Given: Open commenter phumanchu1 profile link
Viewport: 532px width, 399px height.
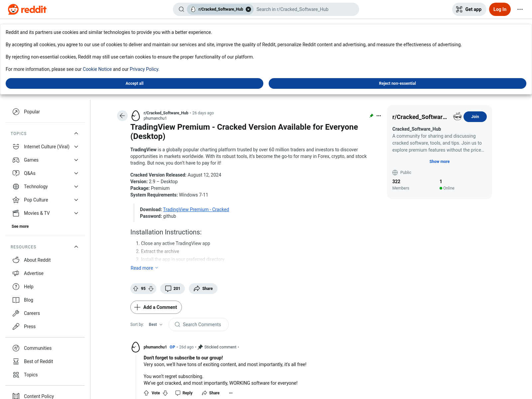Looking at the screenshot, I should tap(155, 347).
